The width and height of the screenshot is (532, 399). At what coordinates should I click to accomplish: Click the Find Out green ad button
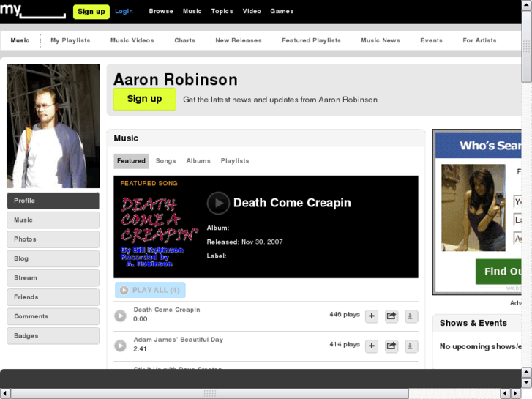click(x=498, y=272)
